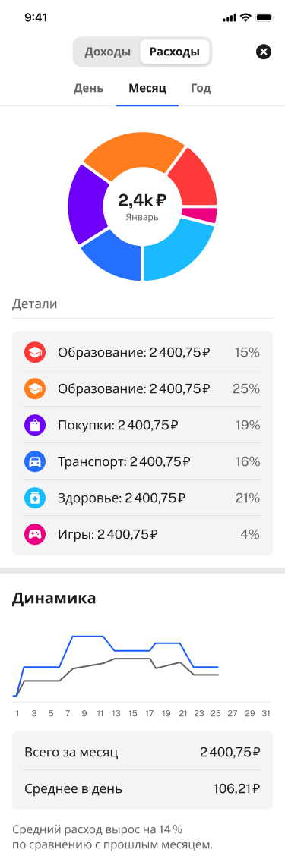285x868 pixels.
Task: Open the Здоровье 21% category row
Action: click(x=143, y=498)
